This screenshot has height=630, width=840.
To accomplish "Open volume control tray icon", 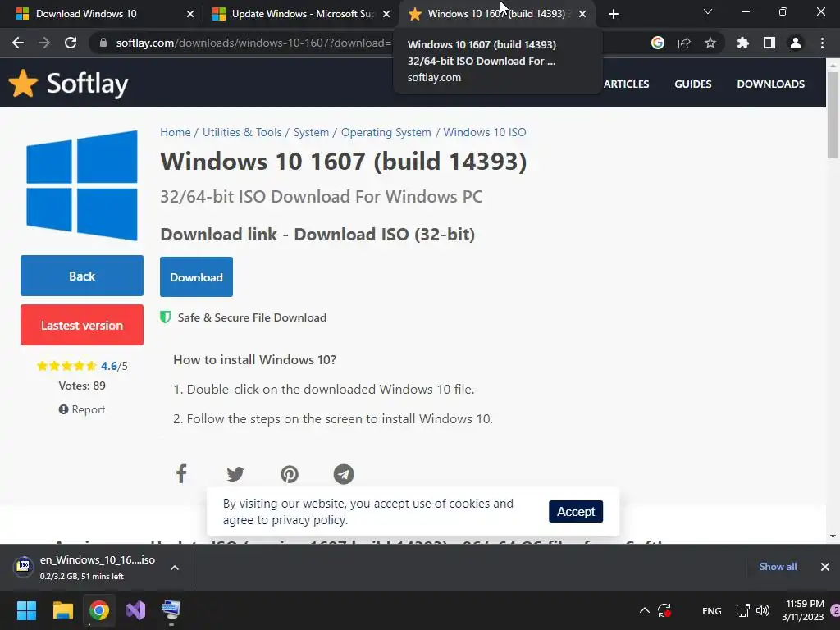I will [763, 610].
